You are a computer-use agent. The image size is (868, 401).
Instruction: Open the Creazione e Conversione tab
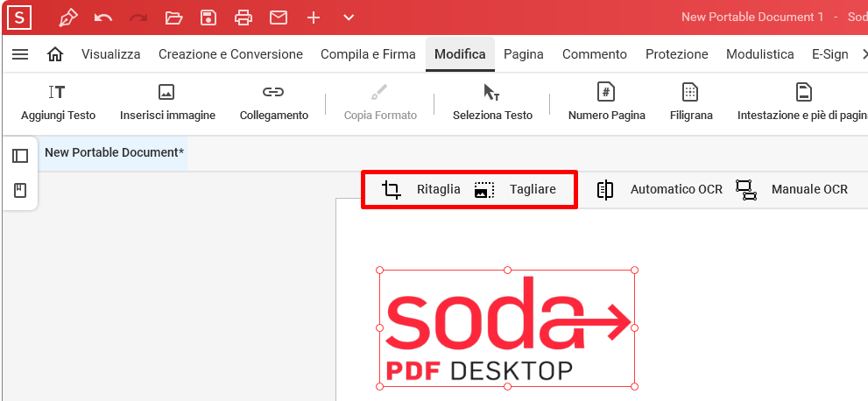click(x=230, y=54)
